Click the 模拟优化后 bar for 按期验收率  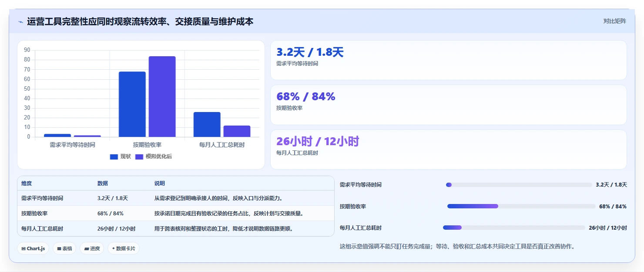point(162,96)
